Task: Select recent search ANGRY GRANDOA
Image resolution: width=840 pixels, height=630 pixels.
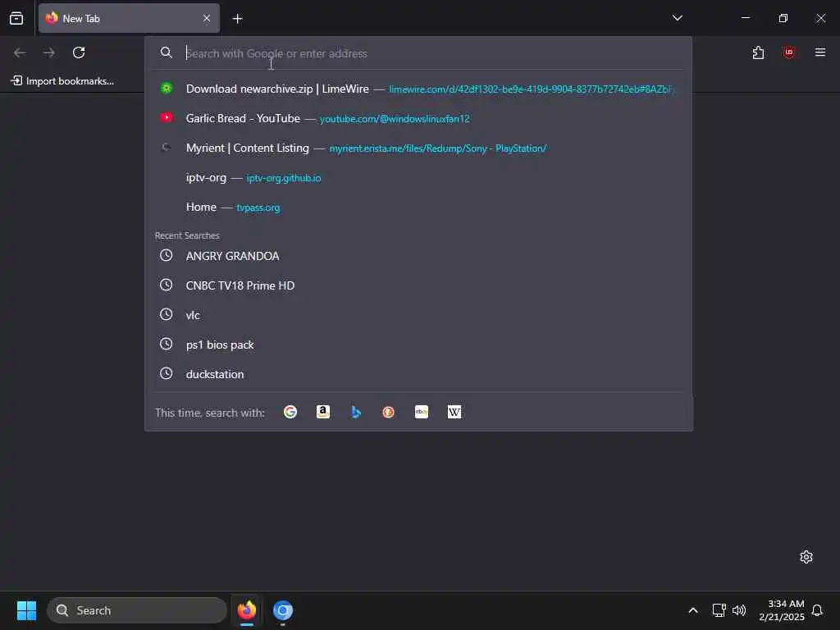Action: pos(418,256)
